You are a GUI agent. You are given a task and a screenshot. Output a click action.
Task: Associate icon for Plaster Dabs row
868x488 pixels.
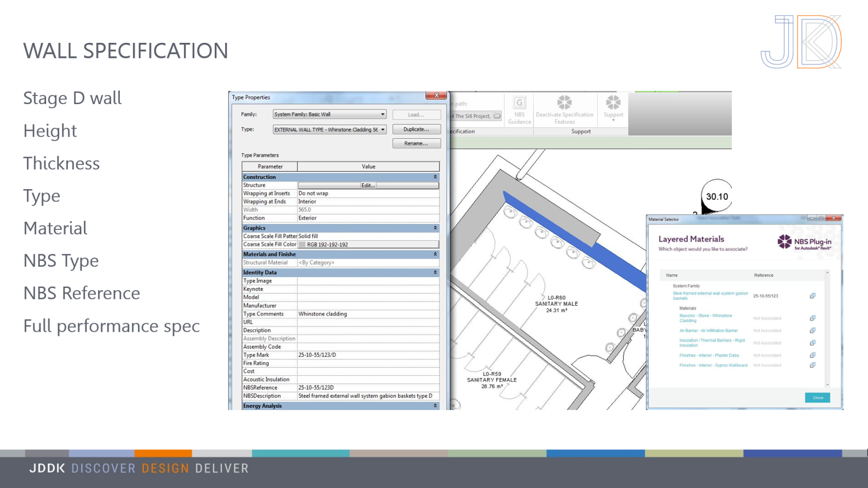point(812,355)
